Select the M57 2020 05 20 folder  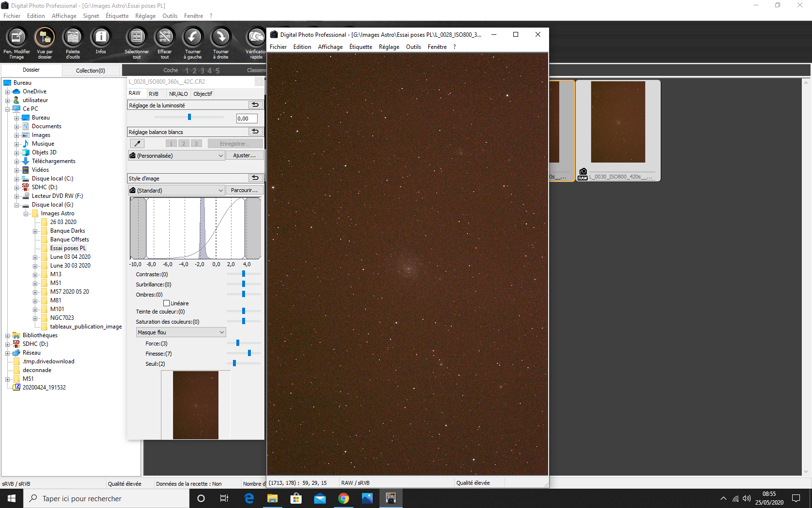click(x=70, y=292)
